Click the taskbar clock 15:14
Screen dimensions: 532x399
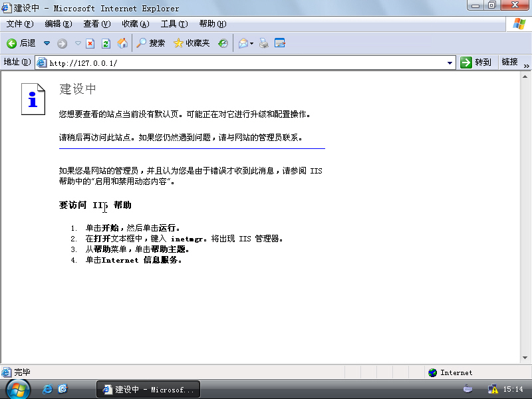513,389
